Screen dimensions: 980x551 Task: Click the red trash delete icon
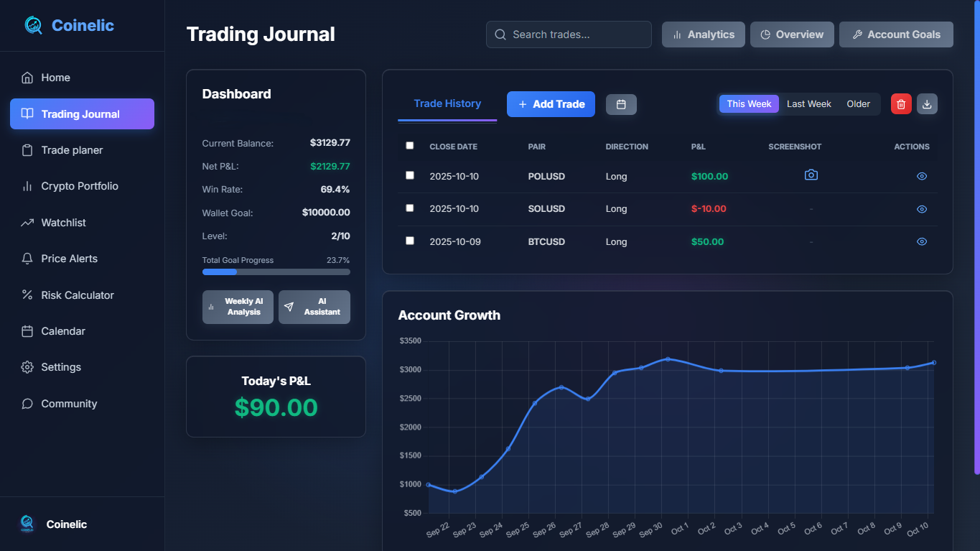coord(900,103)
